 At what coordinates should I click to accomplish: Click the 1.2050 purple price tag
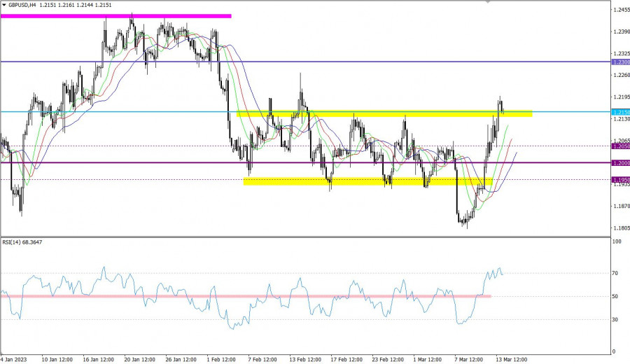coord(620,146)
